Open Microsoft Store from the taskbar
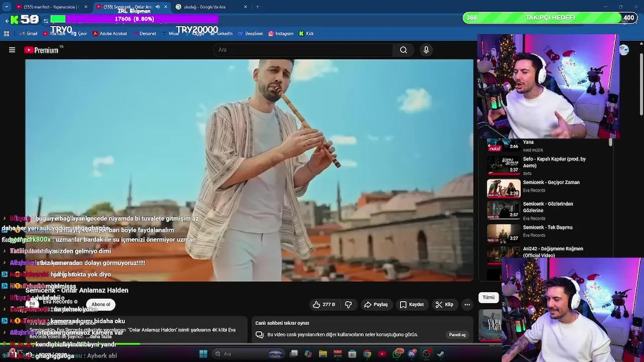The width and height of the screenshot is (644, 362). point(352,354)
